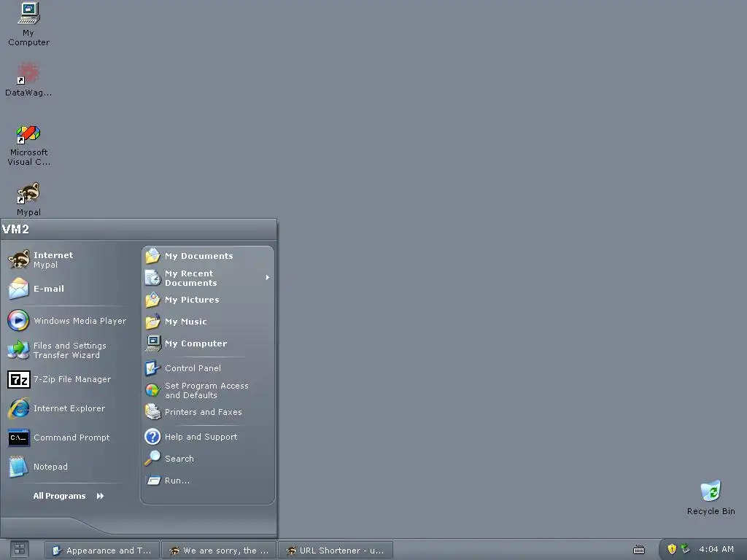Open My Documents folder
Image resolution: width=747 pixels, height=560 pixels.
208,256
